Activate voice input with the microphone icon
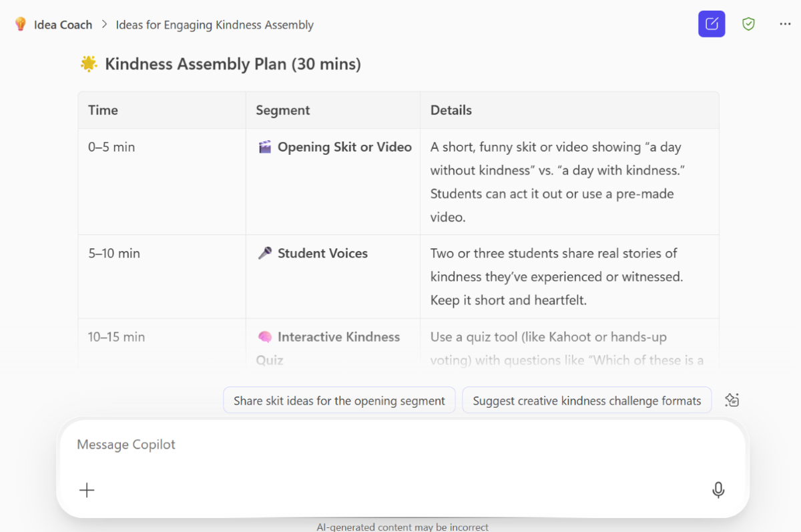This screenshot has height=532, width=801. tap(718, 490)
